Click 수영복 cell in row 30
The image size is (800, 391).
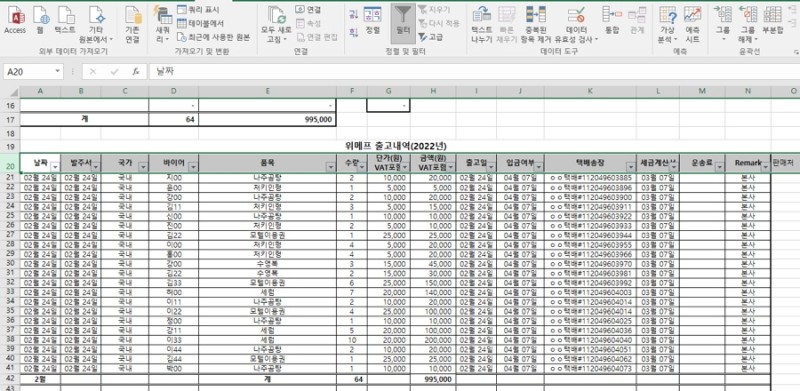pos(267,263)
